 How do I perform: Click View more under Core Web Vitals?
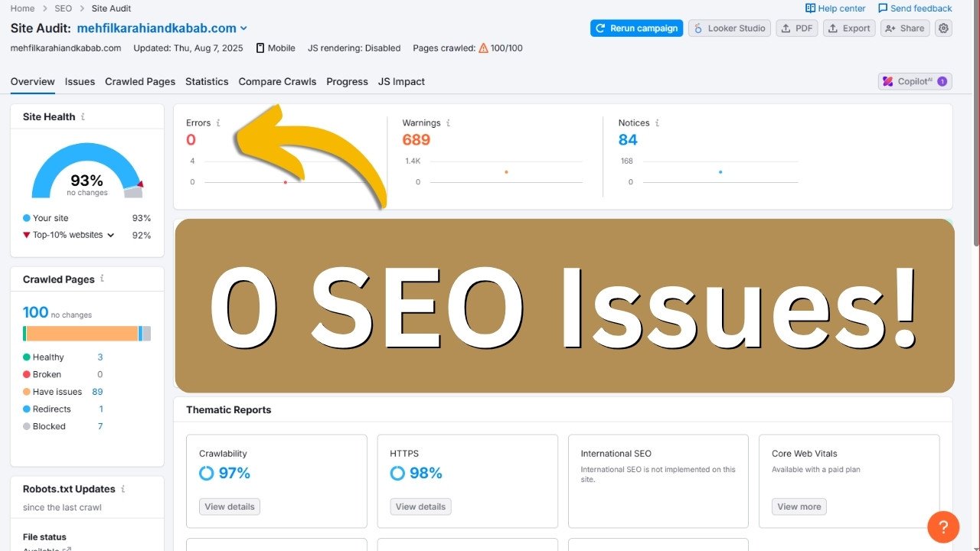pyautogui.click(x=799, y=507)
